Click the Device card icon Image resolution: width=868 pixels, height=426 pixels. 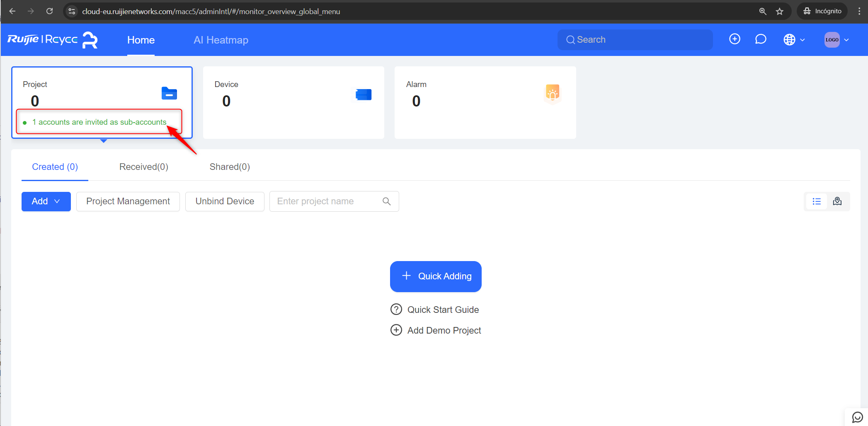pyautogui.click(x=364, y=94)
